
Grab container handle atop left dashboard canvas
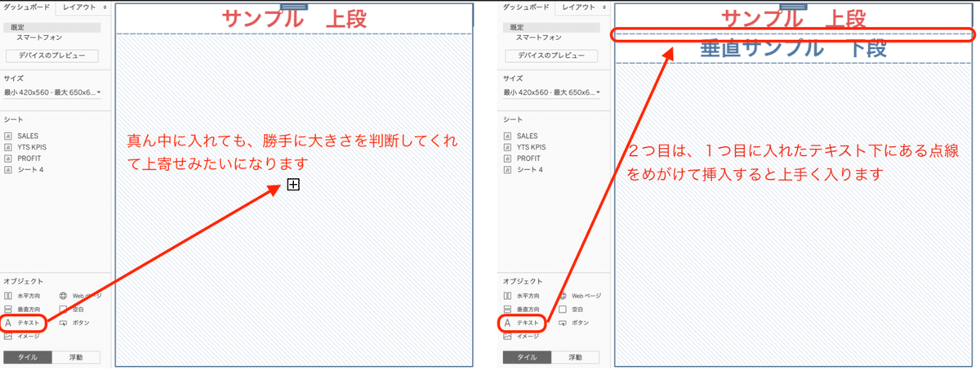pyautogui.click(x=294, y=6)
